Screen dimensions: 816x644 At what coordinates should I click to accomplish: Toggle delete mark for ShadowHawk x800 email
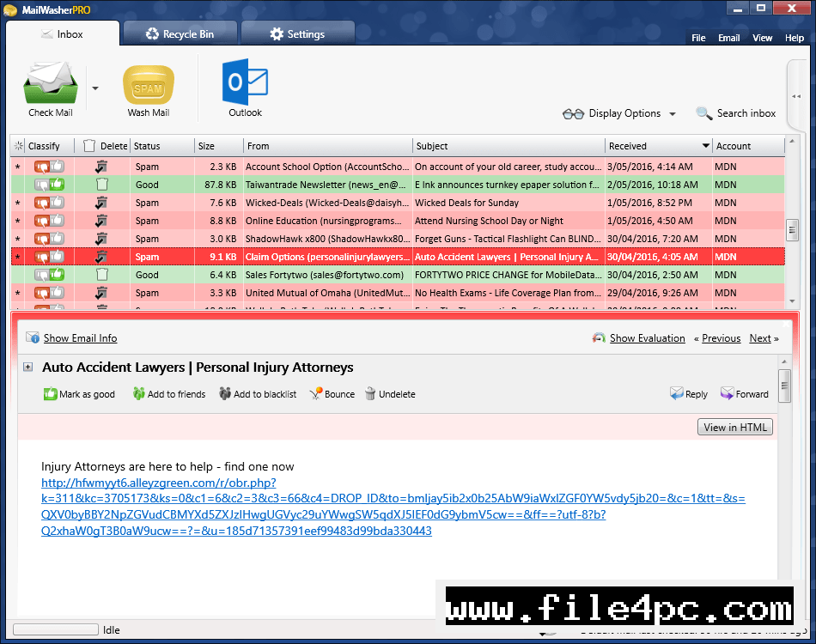coord(101,239)
